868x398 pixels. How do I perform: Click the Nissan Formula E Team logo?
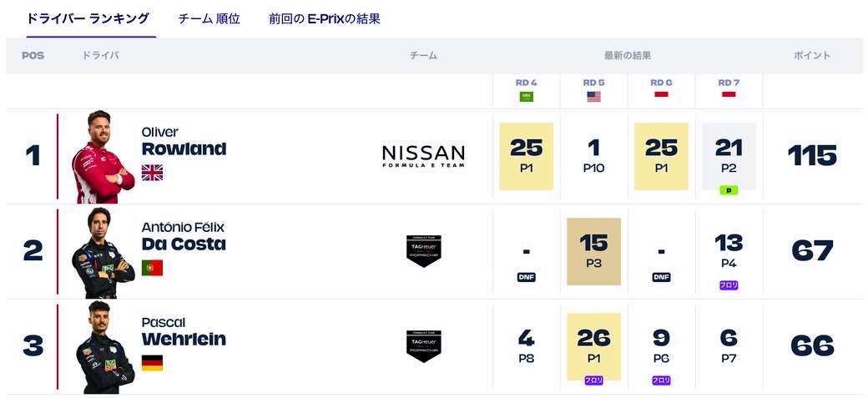tap(423, 156)
